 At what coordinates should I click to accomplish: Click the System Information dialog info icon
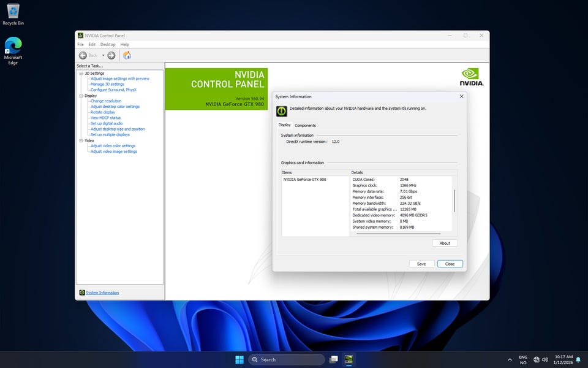pos(281,110)
